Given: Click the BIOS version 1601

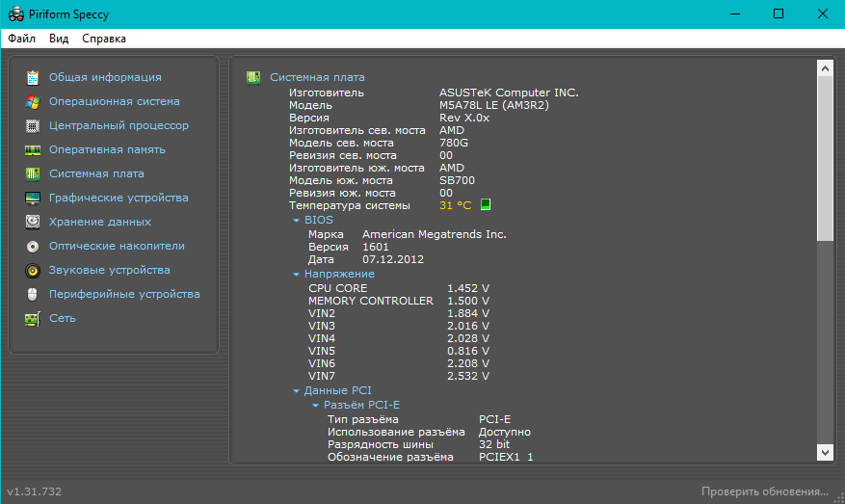Looking at the screenshot, I should (375, 247).
